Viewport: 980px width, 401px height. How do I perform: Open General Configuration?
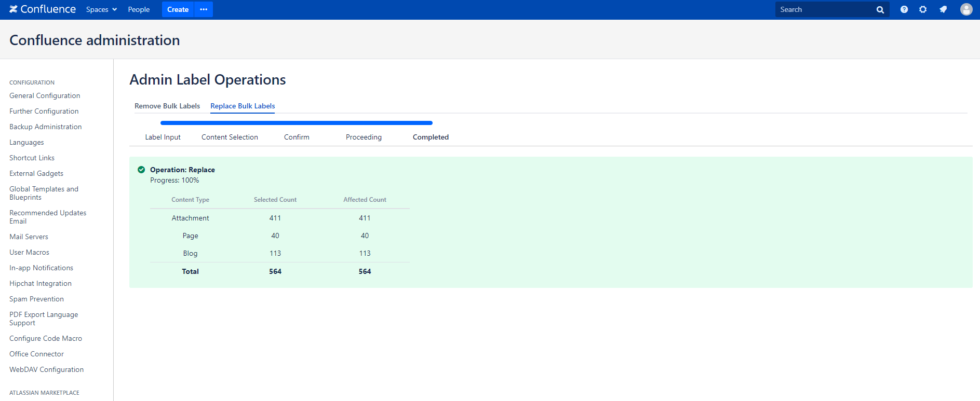tap(45, 95)
